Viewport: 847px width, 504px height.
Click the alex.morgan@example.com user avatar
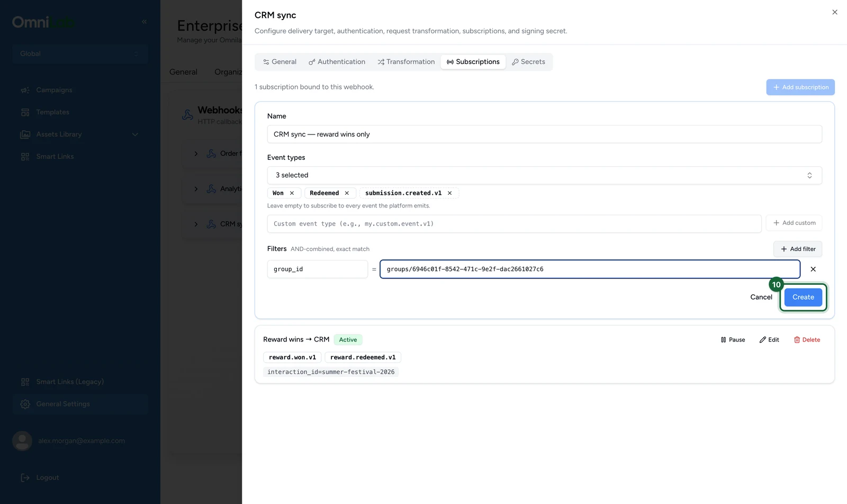click(x=22, y=441)
